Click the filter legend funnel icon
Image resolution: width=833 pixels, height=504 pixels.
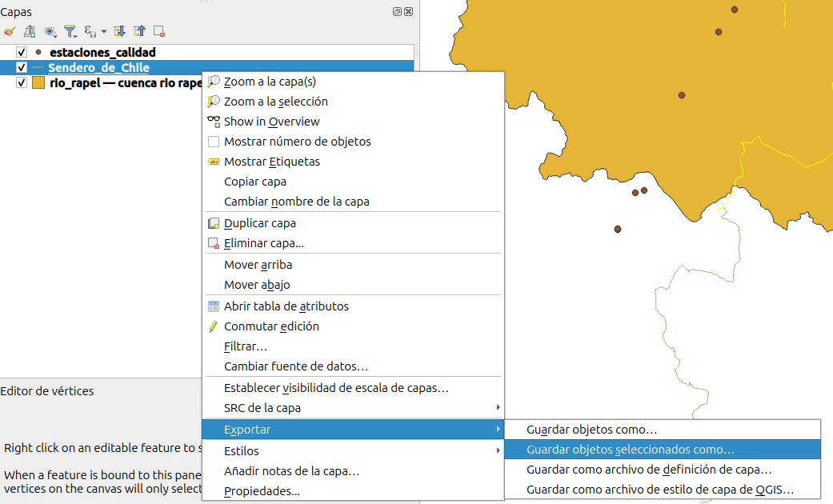70,31
